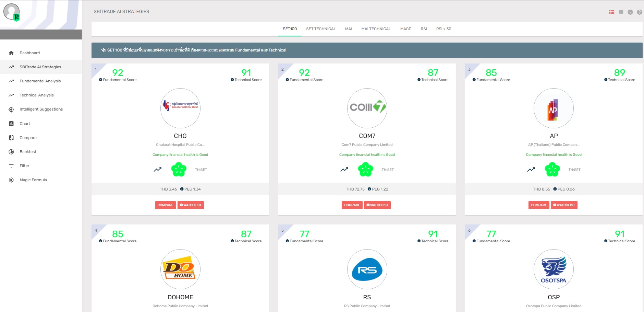Viewport: 644px width, 312px height.
Task: Click green flower health icon on AP
Action: 552,169
